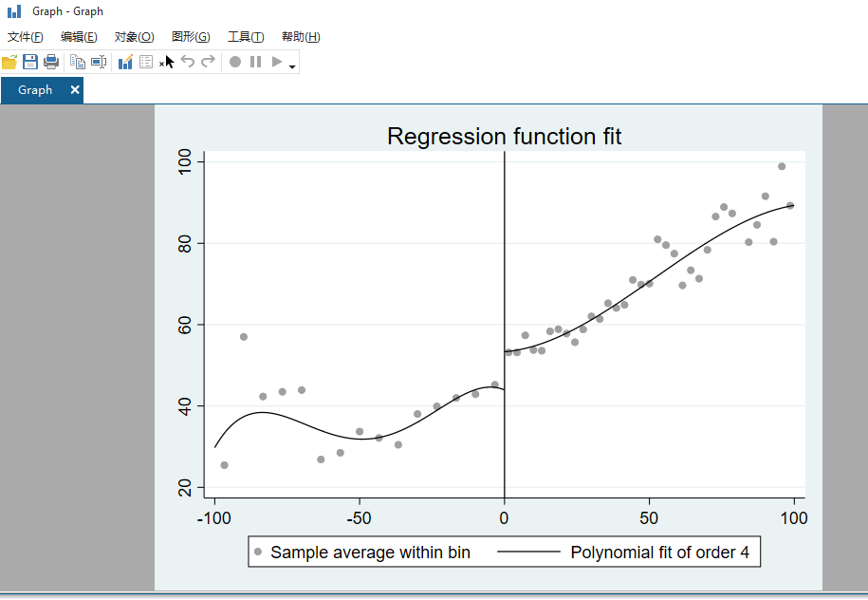The image size is (868, 600).
Task: Open the graph recorder log pane
Action: pos(146,61)
